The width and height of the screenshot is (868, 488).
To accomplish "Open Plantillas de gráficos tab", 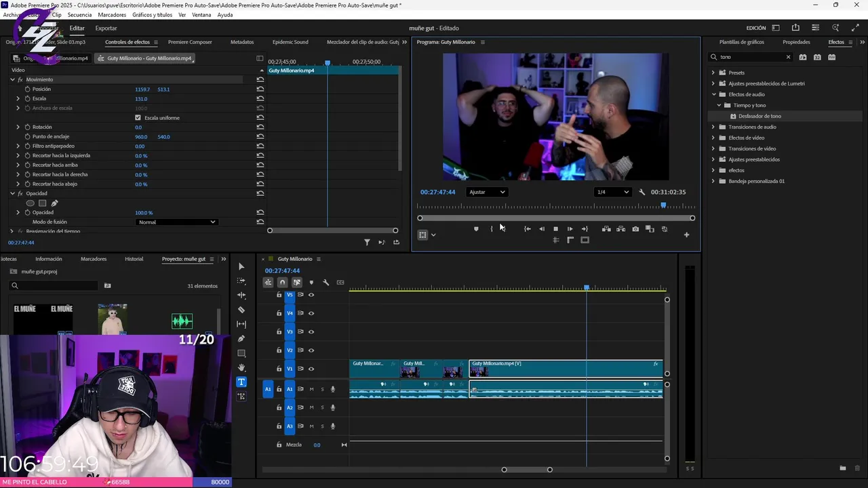I will (x=742, y=42).
